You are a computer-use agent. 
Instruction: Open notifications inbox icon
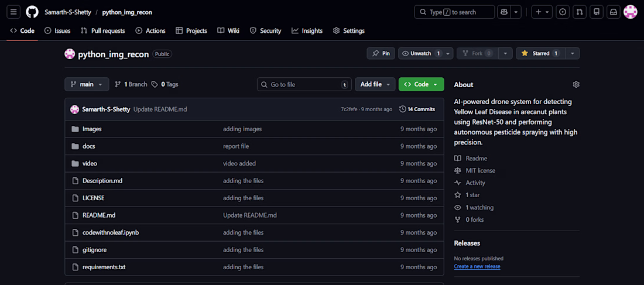613,12
